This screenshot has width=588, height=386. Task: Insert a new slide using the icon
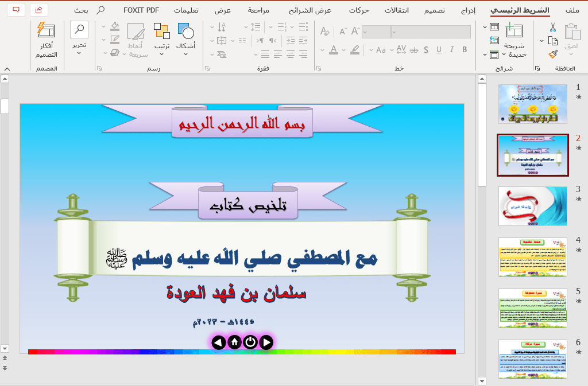click(x=514, y=32)
